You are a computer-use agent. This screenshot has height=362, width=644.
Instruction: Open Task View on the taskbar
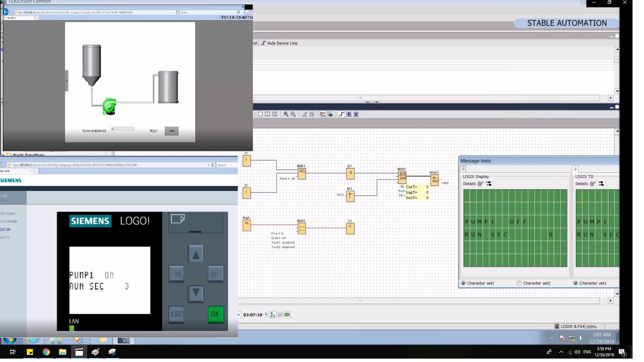[x=13, y=352]
